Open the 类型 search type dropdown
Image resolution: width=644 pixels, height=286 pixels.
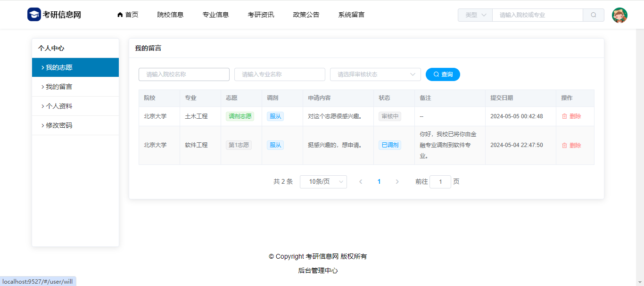[475, 15]
